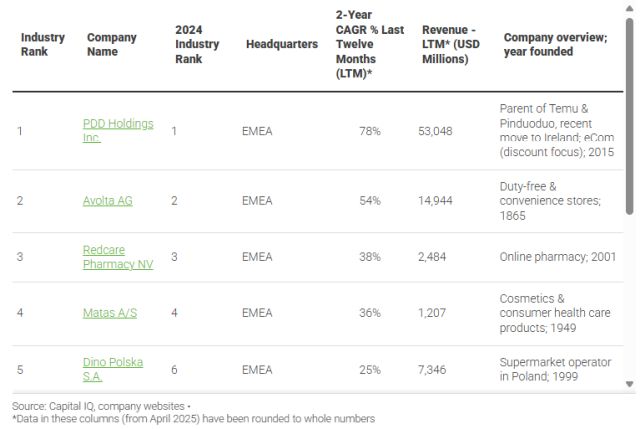640x429 pixels.
Task: Select the EMEA cell in Matas A/S row
Action: 257,313
